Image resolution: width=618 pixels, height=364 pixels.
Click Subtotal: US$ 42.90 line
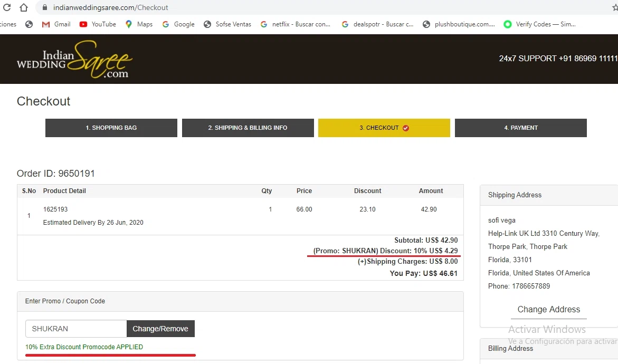(x=426, y=240)
